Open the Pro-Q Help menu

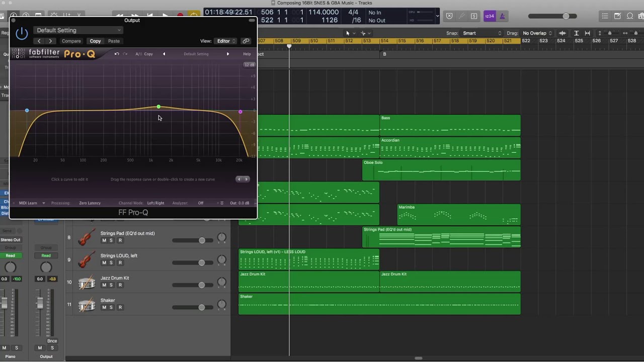(247, 54)
